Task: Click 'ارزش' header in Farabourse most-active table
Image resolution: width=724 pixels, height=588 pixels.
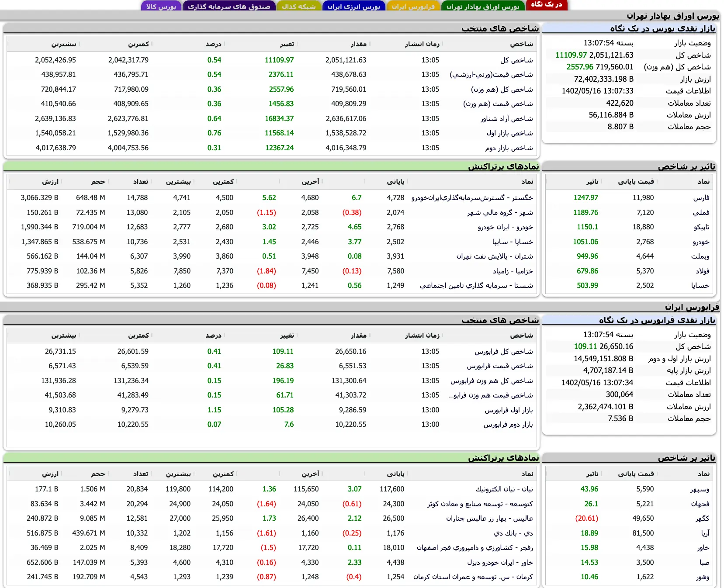Action: pos(50,474)
